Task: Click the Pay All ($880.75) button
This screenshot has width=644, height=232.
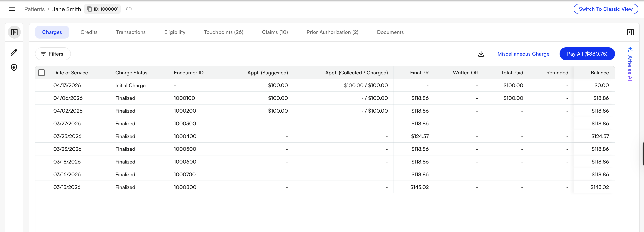Action: coord(587,54)
